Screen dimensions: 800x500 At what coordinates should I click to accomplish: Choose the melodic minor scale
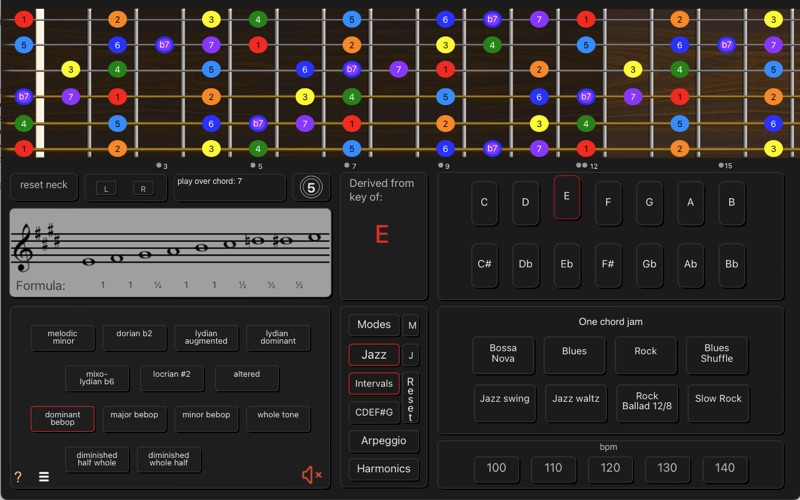click(x=63, y=338)
